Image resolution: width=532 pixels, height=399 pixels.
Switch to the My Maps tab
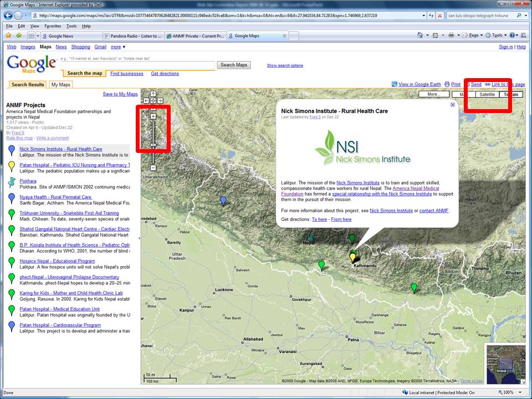click(x=61, y=85)
